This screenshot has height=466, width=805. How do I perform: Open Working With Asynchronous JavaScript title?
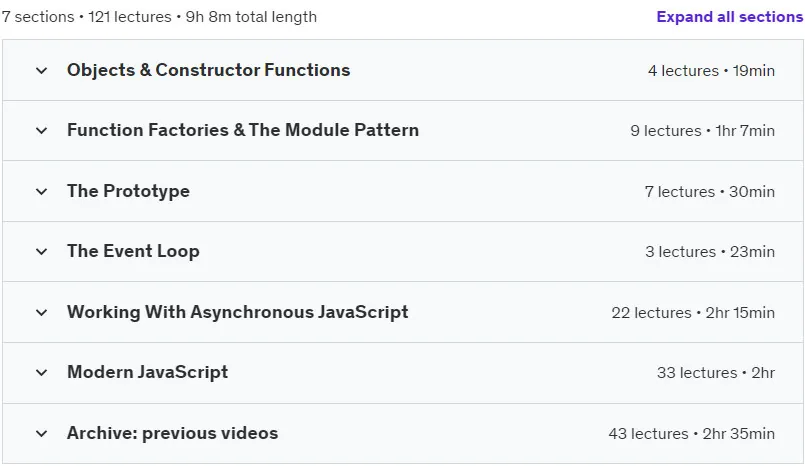(238, 313)
